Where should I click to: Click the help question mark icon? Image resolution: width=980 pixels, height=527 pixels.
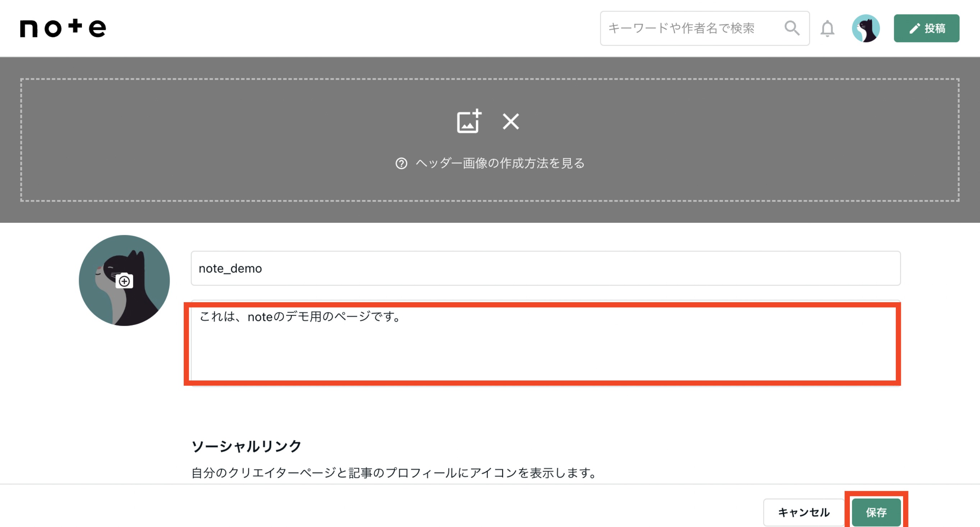point(401,163)
